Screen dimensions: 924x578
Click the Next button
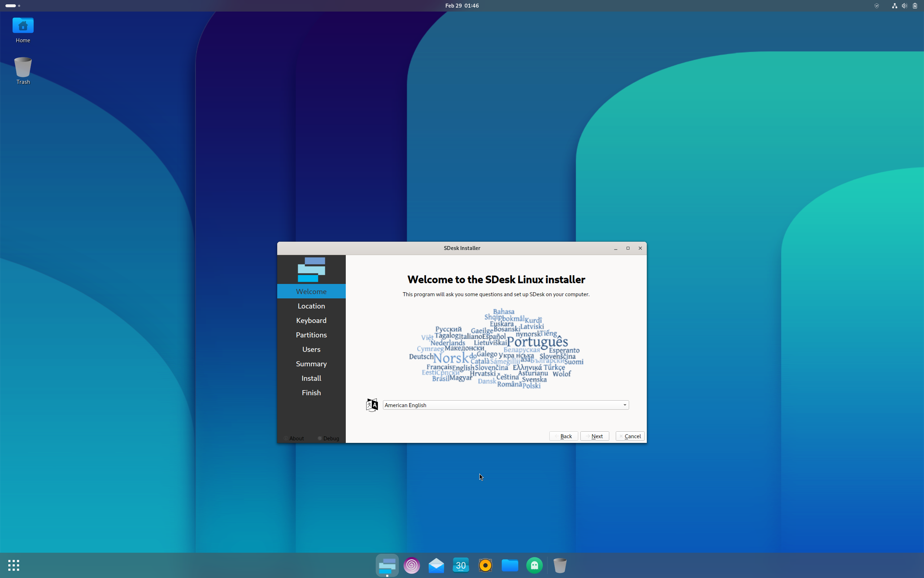pos(594,436)
